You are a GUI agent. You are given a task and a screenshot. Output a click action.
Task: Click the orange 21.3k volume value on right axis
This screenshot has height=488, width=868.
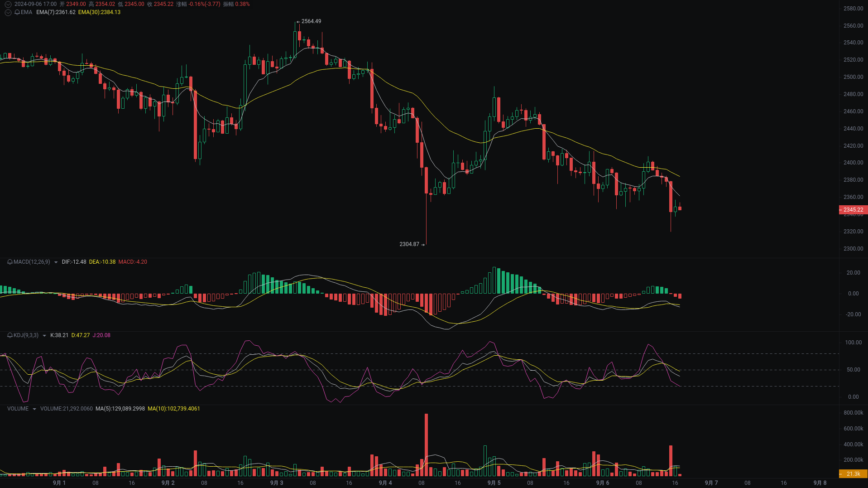coord(853,474)
